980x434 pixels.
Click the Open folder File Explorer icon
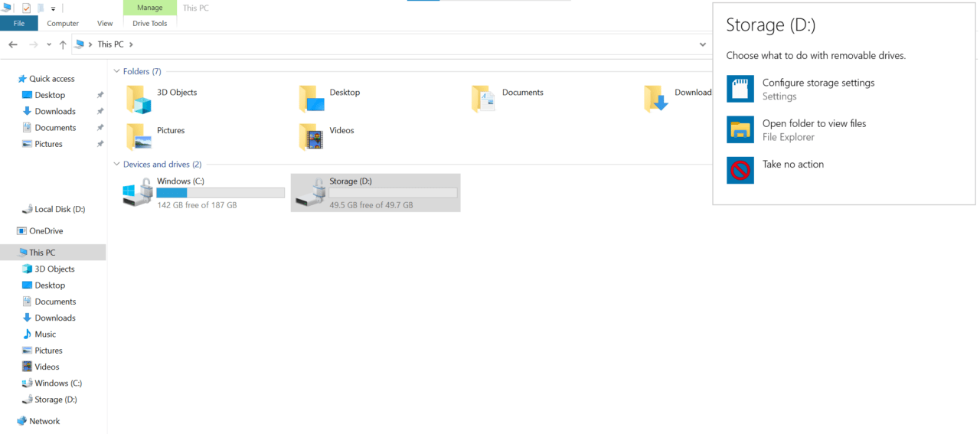[740, 129]
